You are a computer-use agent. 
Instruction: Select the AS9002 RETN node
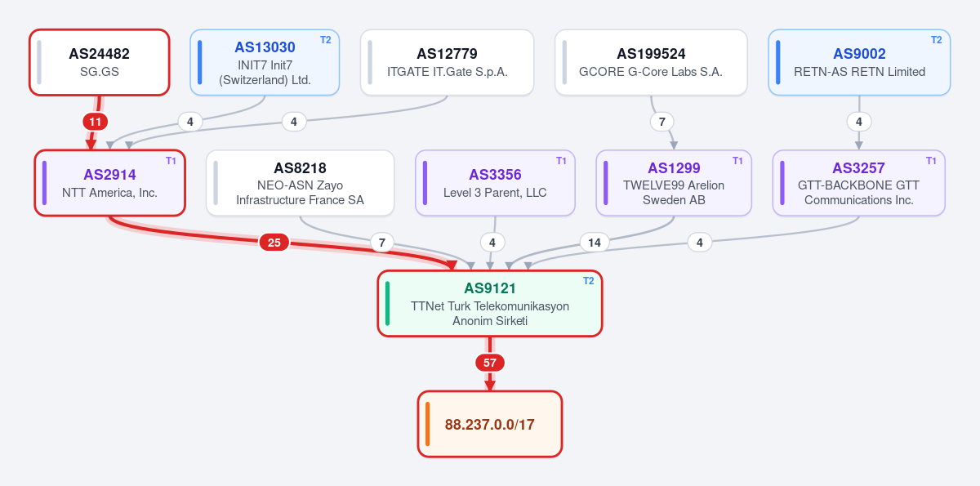click(x=859, y=63)
